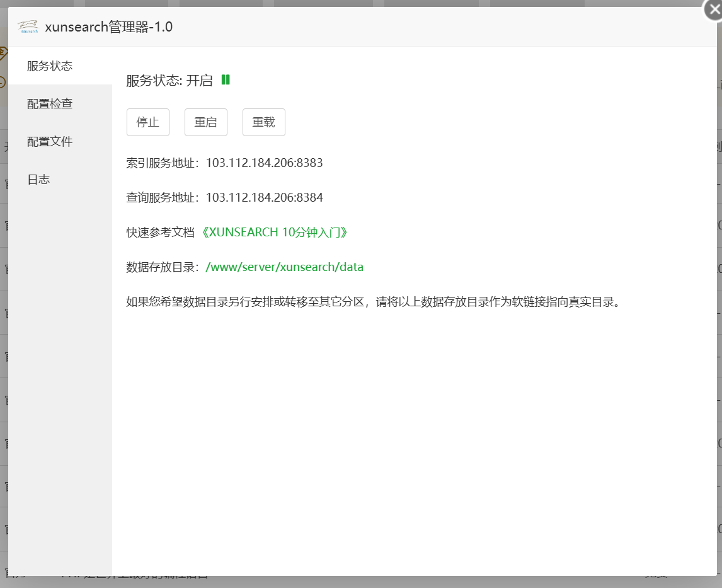Restart the service using 重启
This screenshot has height=588, width=722.
(205, 122)
